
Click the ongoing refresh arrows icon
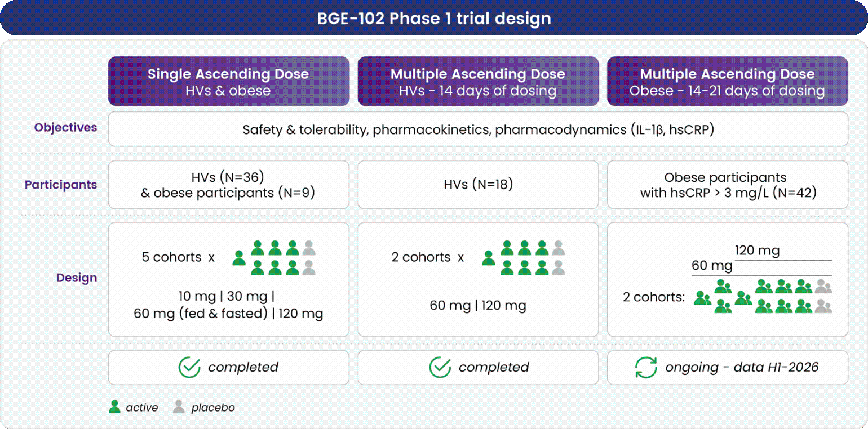646,368
